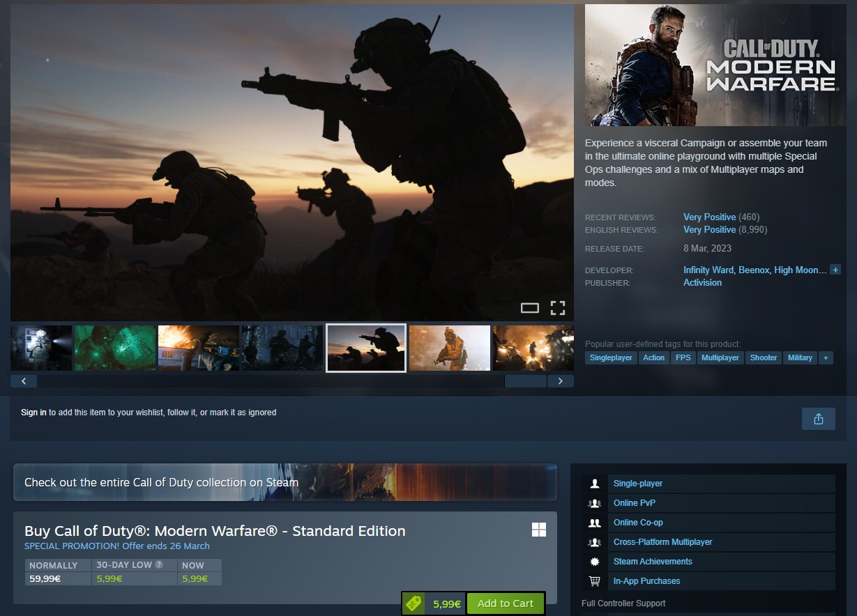This screenshot has height=616, width=857.
Task: Toggle theater mode on the screenshot viewer
Action: coord(530,308)
